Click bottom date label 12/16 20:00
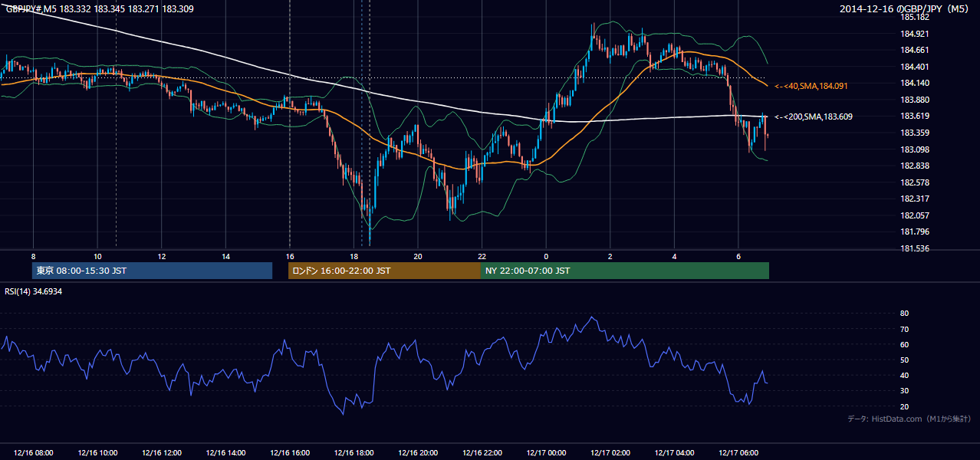 tap(418, 453)
